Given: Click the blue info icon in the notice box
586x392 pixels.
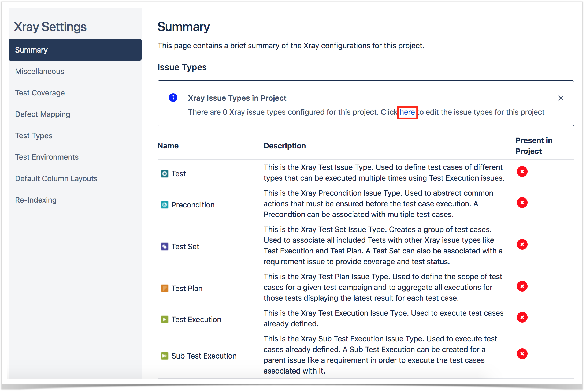Looking at the screenshot, I should pos(173,98).
